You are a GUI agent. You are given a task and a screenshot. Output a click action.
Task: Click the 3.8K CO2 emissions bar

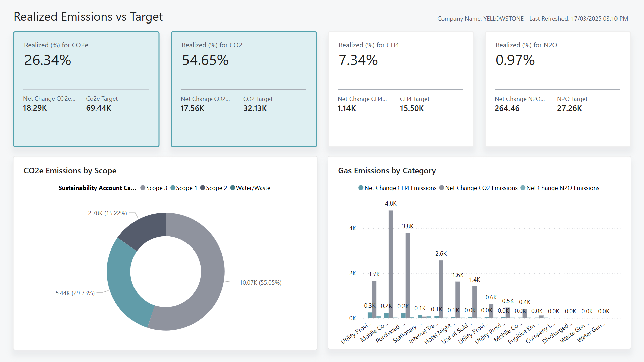(x=408, y=275)
